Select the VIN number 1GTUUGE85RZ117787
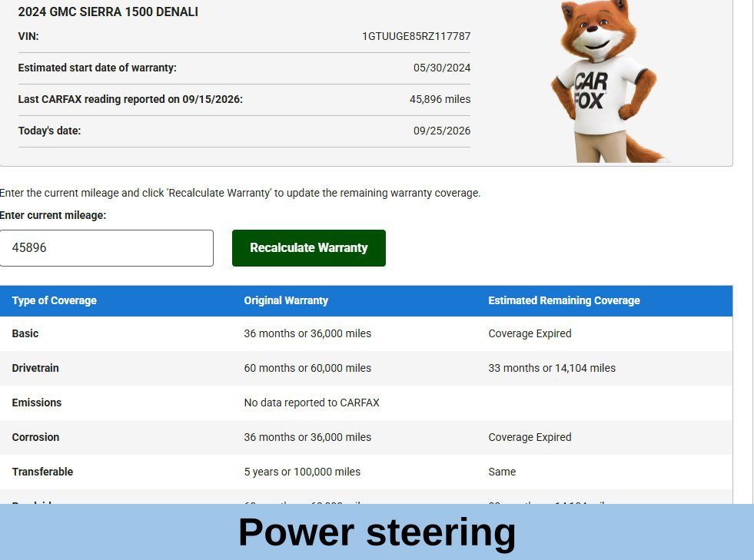 (x=416, y=37)
